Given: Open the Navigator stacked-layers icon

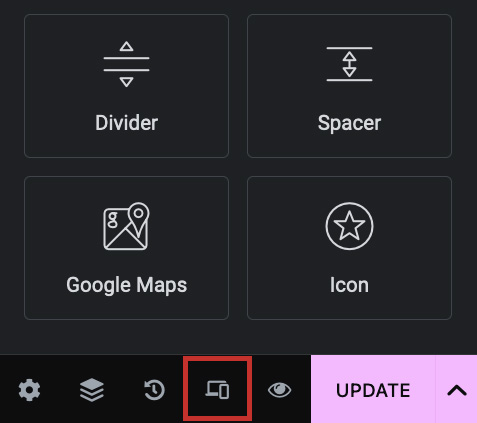Looking at the screenshot, I should click(x=92, y=390).
